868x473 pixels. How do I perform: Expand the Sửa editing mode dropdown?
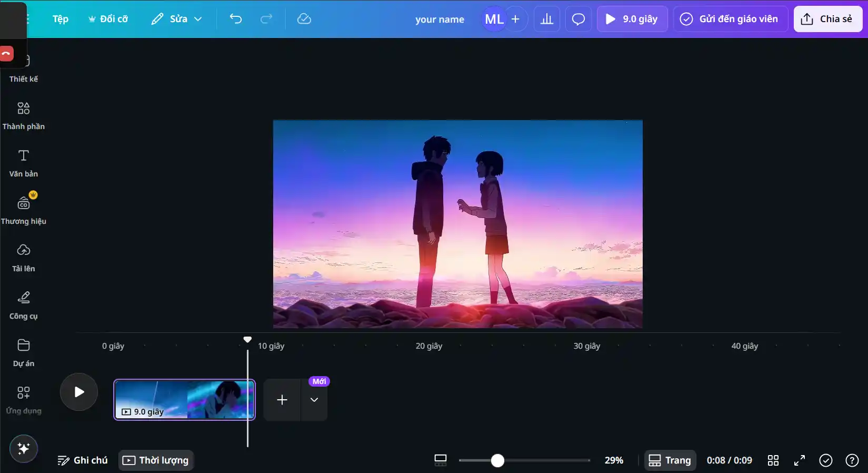click(176, 19)
